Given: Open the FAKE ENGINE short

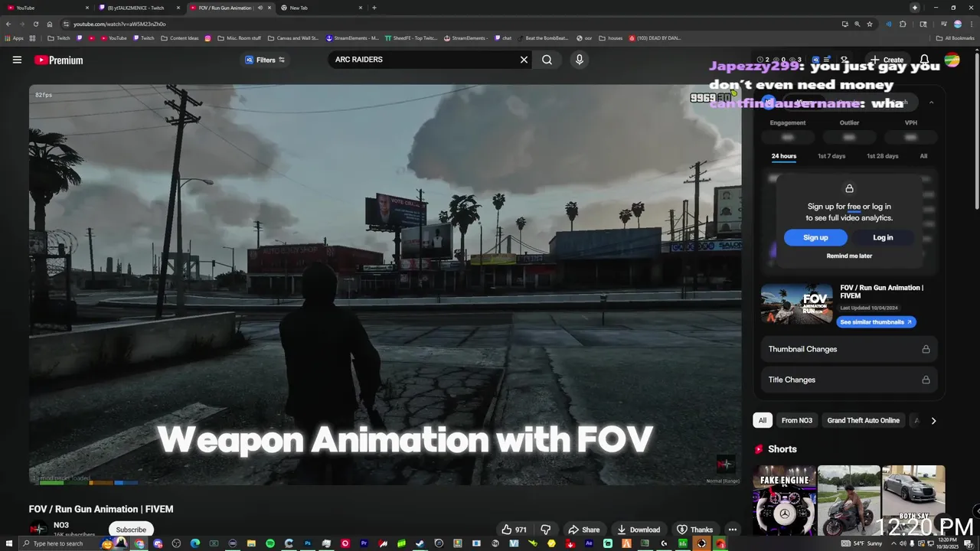Looking at the screenshot, I should pos(784,500).
